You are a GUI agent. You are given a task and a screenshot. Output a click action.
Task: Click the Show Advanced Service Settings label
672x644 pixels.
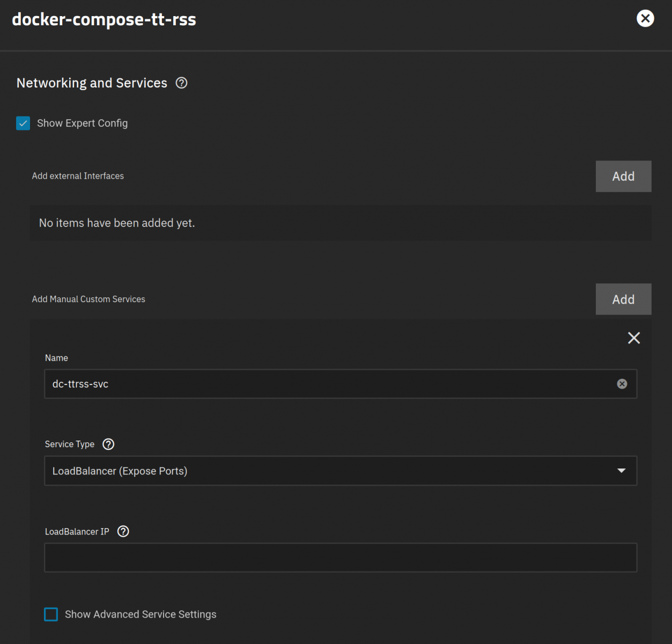(141, 614)
